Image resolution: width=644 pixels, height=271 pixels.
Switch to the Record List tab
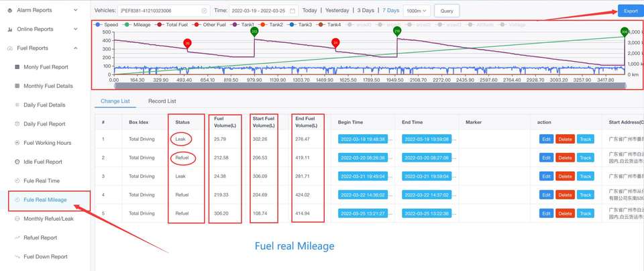[162, 101]
